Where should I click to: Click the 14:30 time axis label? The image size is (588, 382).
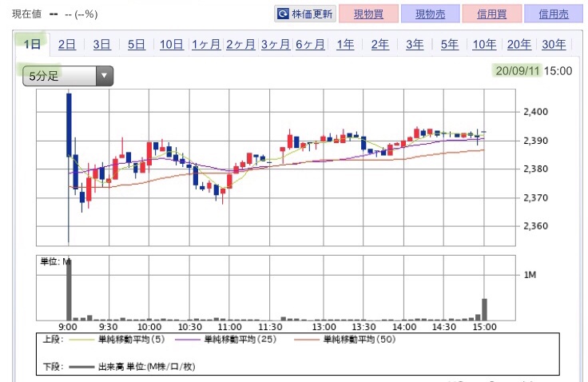point(444,327)
